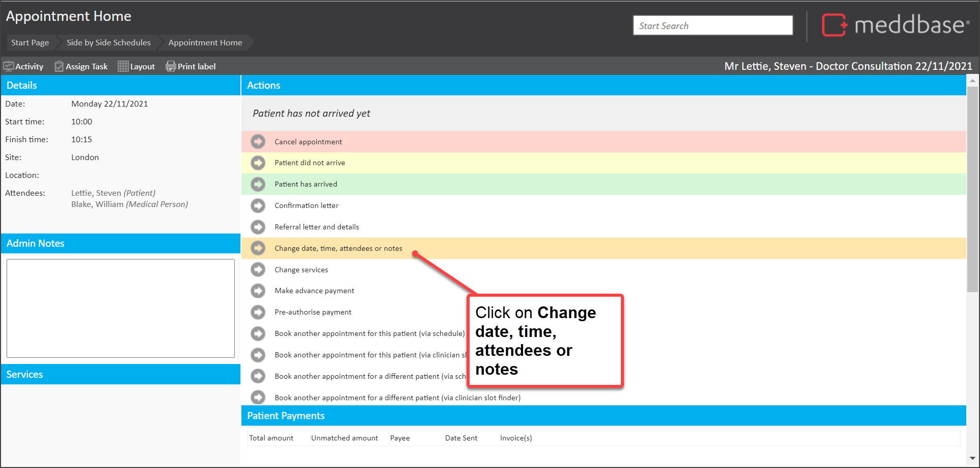Click arrow icon beside Change services

coord(258,269)
